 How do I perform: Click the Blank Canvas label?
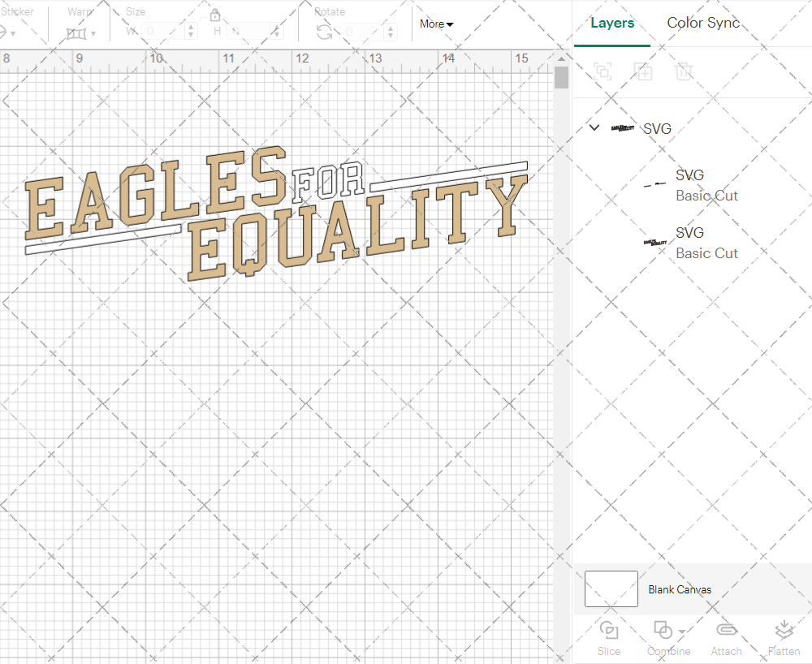[x=680, y=589]
